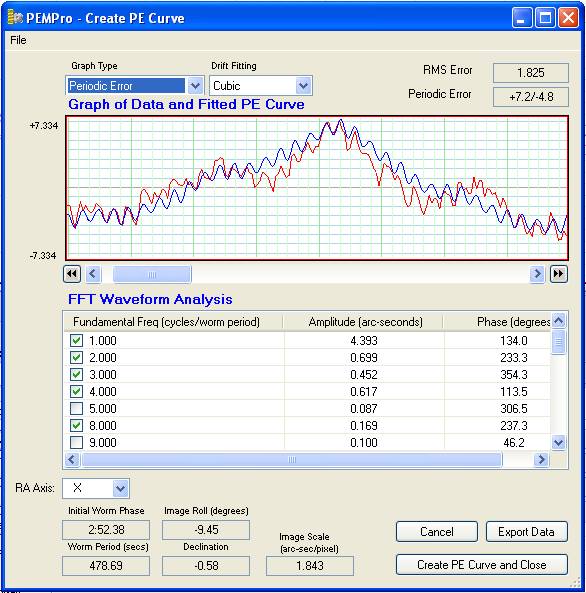This screenshot has width=586, height=593.
Task: Click the Export Data button
Action: 526,532
